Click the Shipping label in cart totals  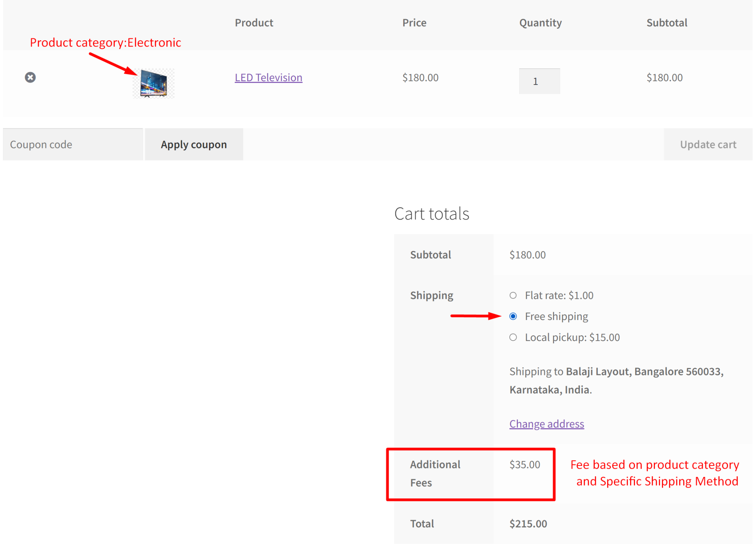[x=432, y=295]
